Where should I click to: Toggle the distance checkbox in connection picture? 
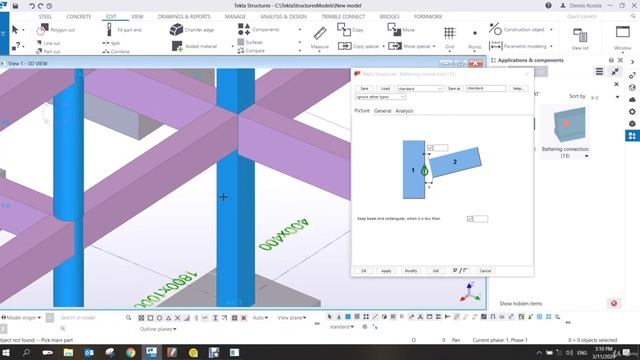point(430,148)
